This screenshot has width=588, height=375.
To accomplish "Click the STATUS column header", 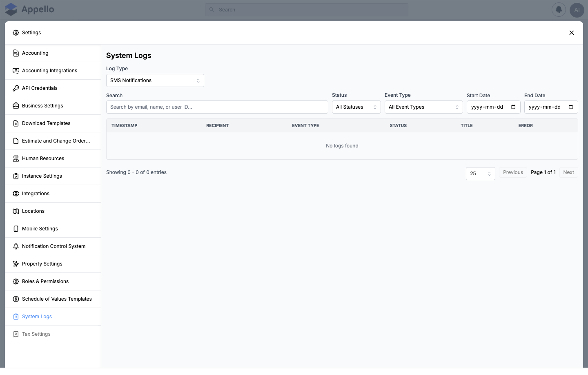I will [x=398, y=125].
